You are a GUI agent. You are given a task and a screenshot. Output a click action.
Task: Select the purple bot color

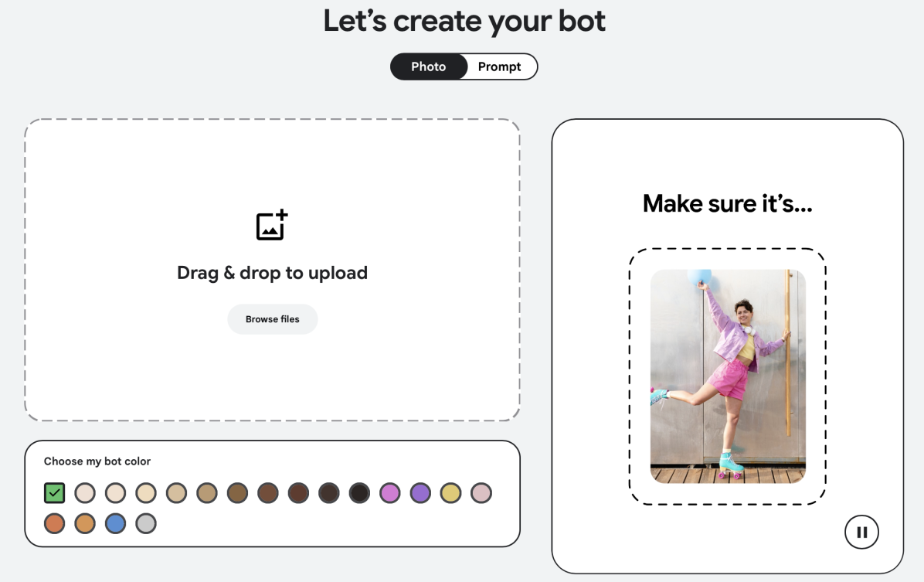point(420,493)
